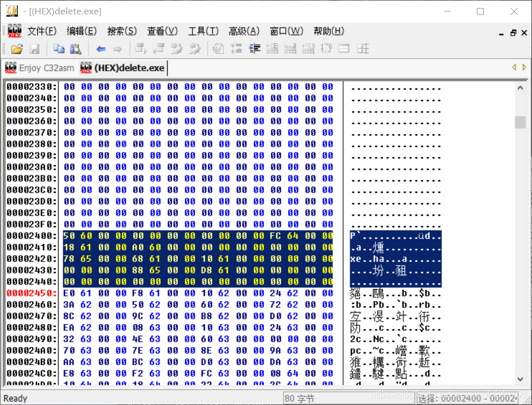The height and width of the screenshot is (405, 532).
Task: Click ASCII text 'xe..ha...a' in right pane
Action: click(x=379, y=259)
